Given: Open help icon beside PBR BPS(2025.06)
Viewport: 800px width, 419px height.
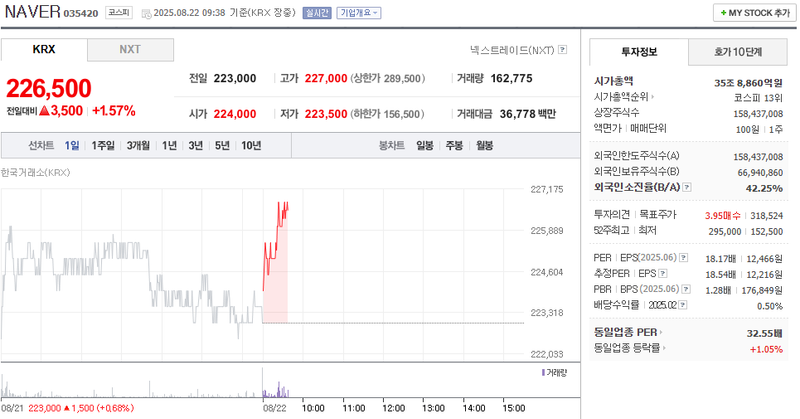Looking at the screenshot, I should [686, 289].
